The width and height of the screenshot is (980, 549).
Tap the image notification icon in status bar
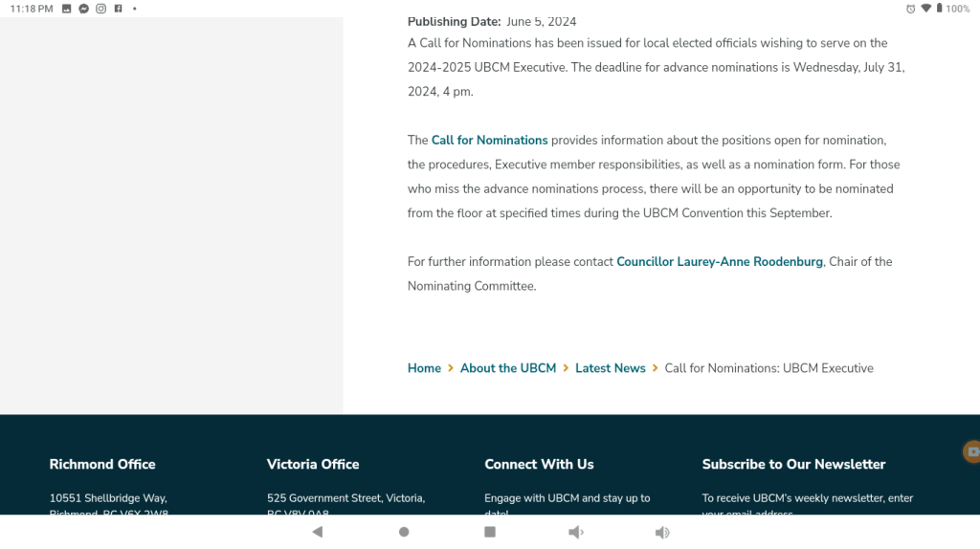66,9
